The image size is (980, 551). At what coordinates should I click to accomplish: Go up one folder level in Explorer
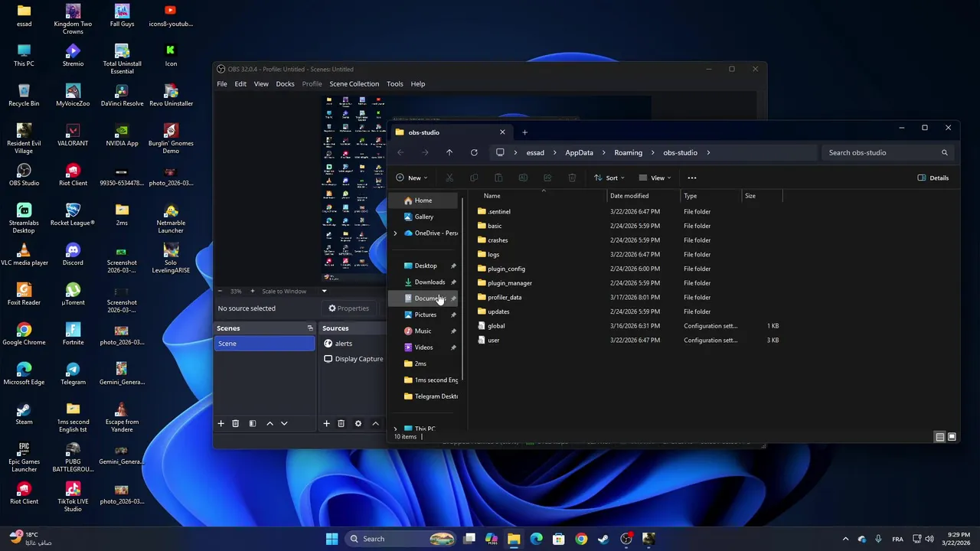coord(449,152)
